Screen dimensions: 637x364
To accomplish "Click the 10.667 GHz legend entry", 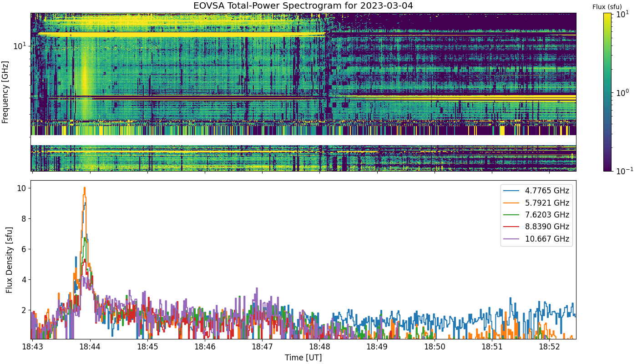I will pyautogui.click(x=537, y=239).
